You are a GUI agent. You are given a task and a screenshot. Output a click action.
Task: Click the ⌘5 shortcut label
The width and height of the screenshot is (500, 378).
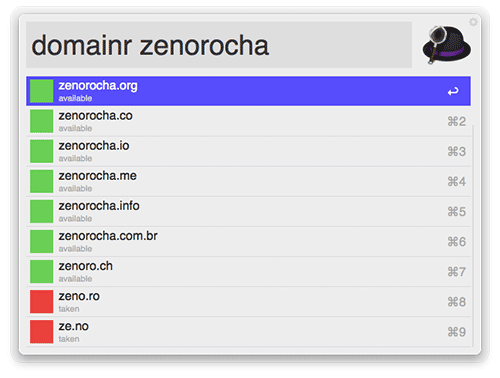[x=456, y=212]
